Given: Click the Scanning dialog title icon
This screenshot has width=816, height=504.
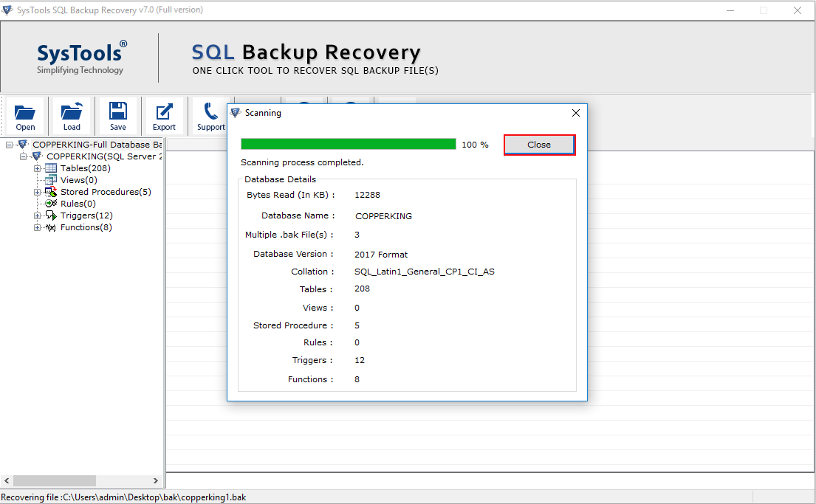Looking at the screenshot, I should (x=236, y=113).
